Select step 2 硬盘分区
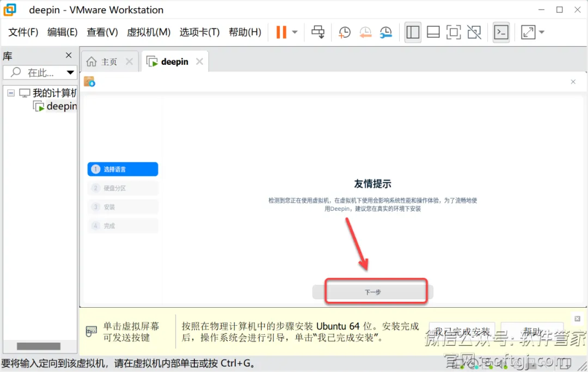 click(x=122, y=188)
